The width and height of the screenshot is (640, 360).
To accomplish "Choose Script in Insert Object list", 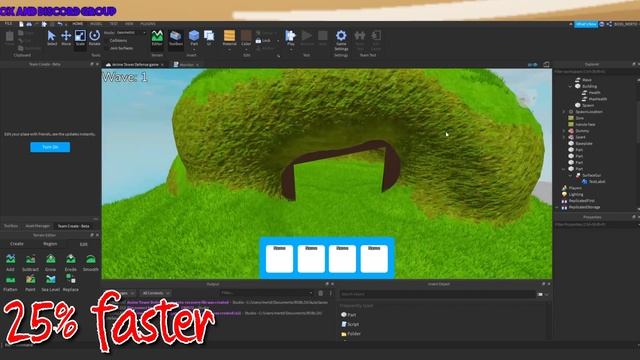I will pyautogui.click(x=351, y=324).
